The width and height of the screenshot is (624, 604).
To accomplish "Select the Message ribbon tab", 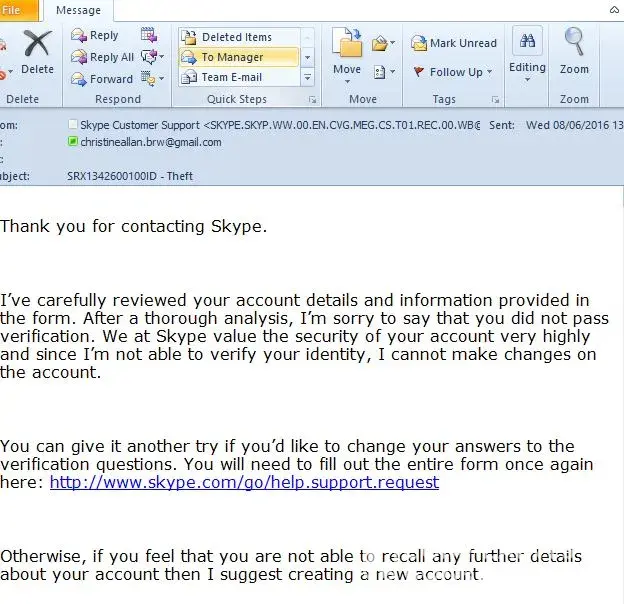I will coord(76,10).
